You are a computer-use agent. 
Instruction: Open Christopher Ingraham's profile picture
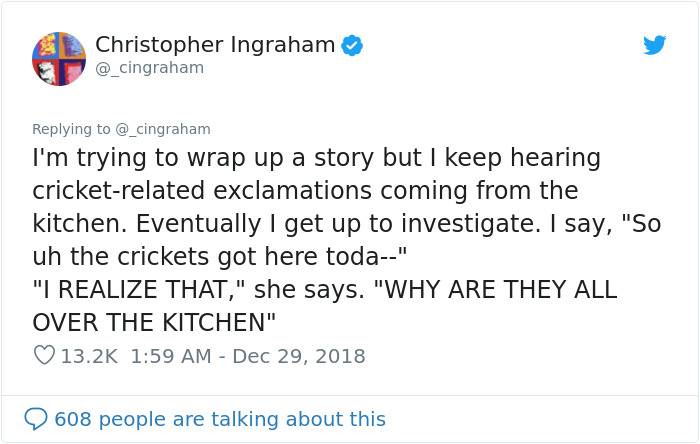[59, 59]
